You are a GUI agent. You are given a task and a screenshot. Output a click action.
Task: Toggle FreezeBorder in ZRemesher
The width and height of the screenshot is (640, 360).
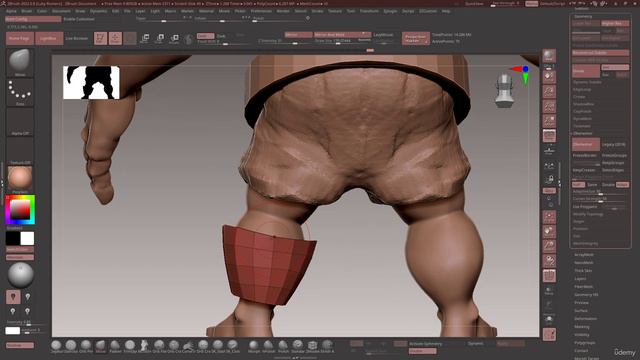pyautogui.click(x=585, y=156)
